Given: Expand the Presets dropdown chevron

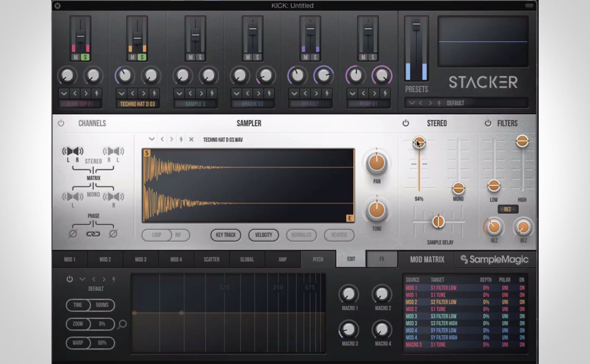Looking at the screenshot, I should 412,103.
